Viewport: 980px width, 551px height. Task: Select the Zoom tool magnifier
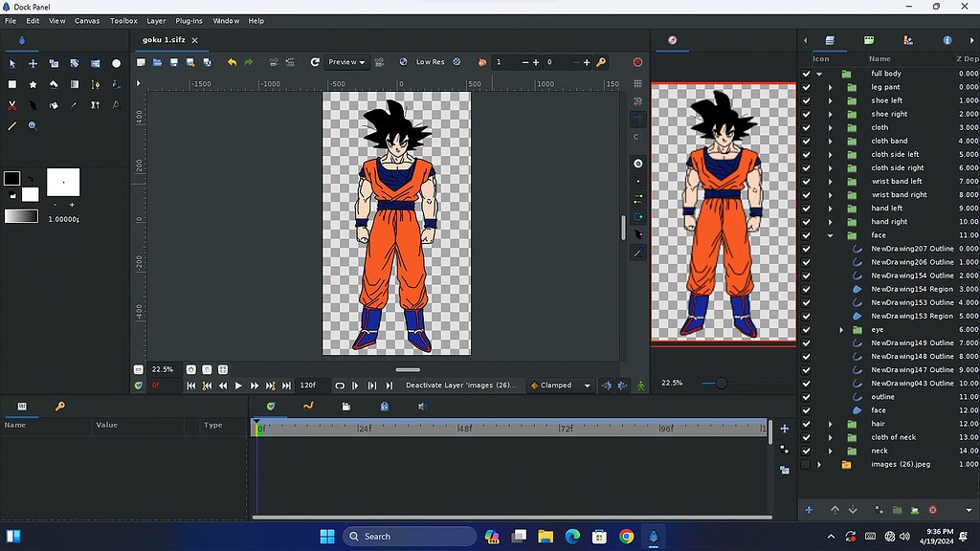pos(33,125)
